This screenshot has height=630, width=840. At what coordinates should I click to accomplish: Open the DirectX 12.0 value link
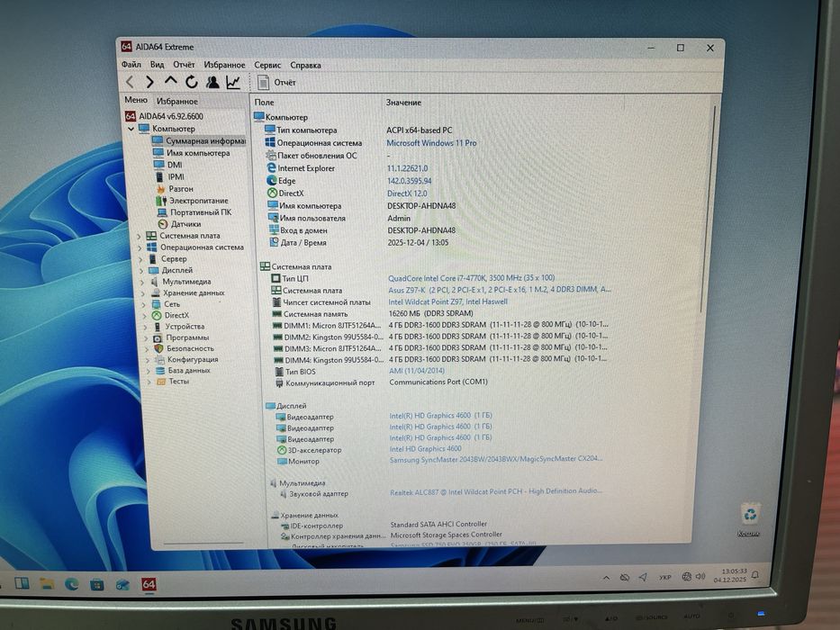click(x=407, y=193)
